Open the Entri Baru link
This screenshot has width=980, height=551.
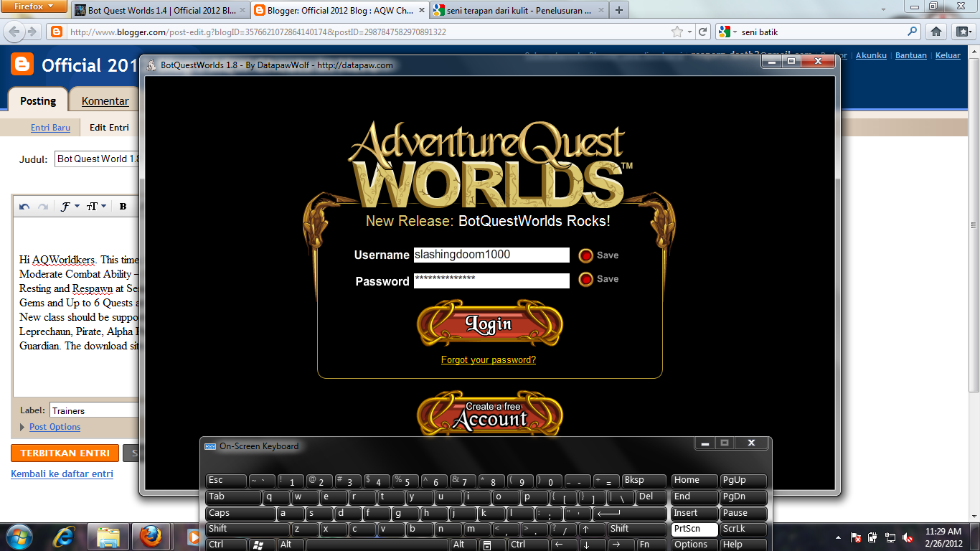point(50,128)
